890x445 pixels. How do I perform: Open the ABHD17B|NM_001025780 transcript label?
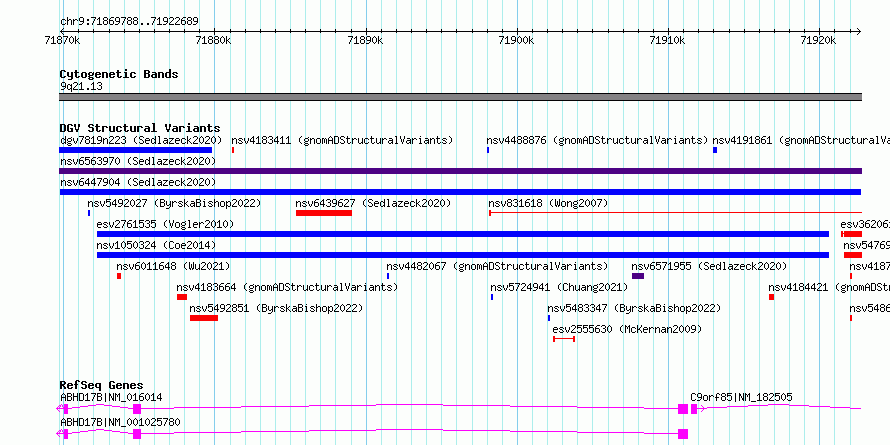tap(120, 422)
